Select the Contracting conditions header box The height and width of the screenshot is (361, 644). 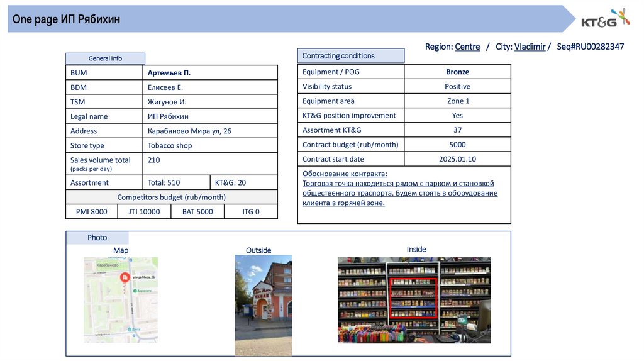(x=351, y=56)
